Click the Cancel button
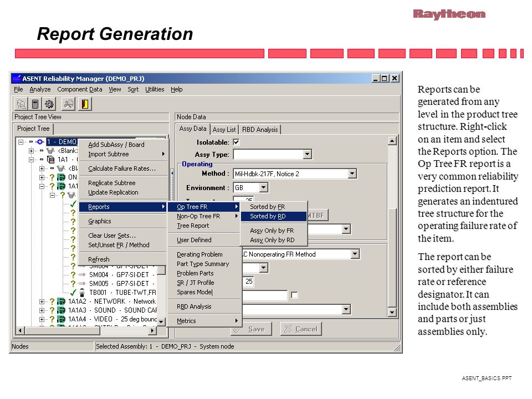532x399 pixels. pyautogui.click(x=301, y=329)
